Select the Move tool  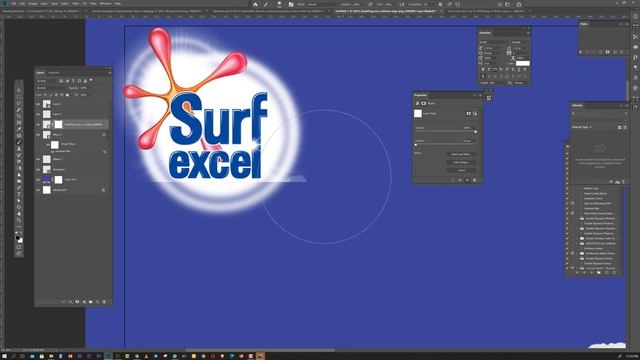point(19,90)
